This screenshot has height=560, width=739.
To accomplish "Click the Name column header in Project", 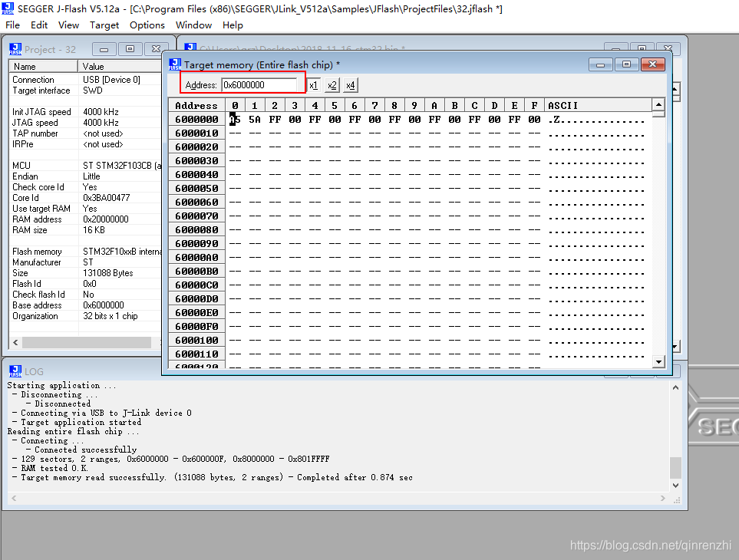I will 44,67.
